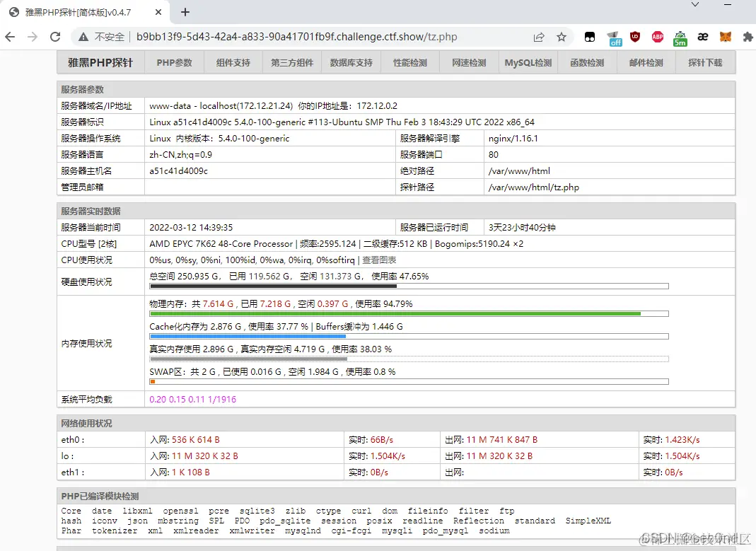
Task: Click the eth0 outbound realtime '1.423K/s'
Action: (682, 440)
